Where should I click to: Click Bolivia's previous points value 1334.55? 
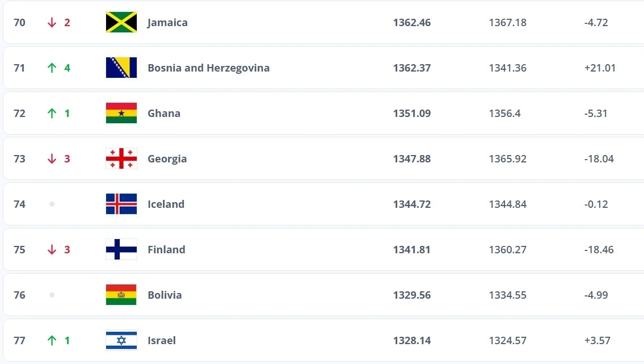(507, 295)
